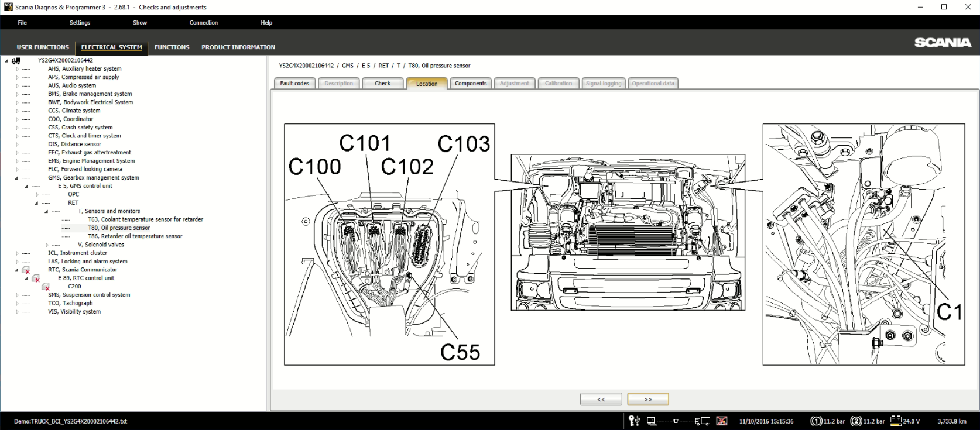Go to the next location image
This screenshot has height=430, width=980.
point(647,400)
